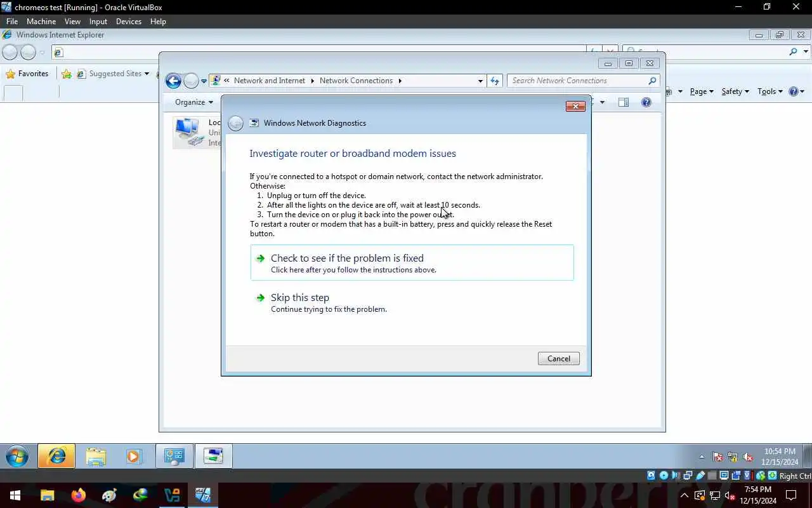
Task: Click the VirtualBox network adapters status icon
Action: (688, 476)
